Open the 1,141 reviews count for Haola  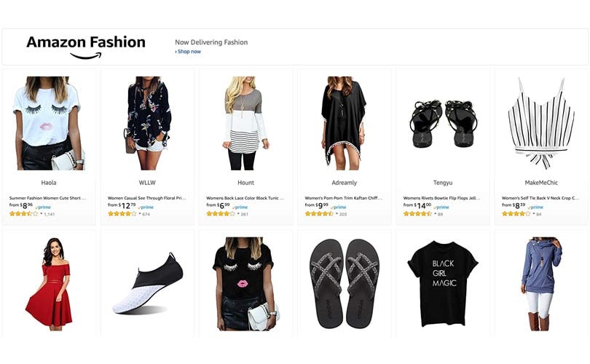[50, 214]
